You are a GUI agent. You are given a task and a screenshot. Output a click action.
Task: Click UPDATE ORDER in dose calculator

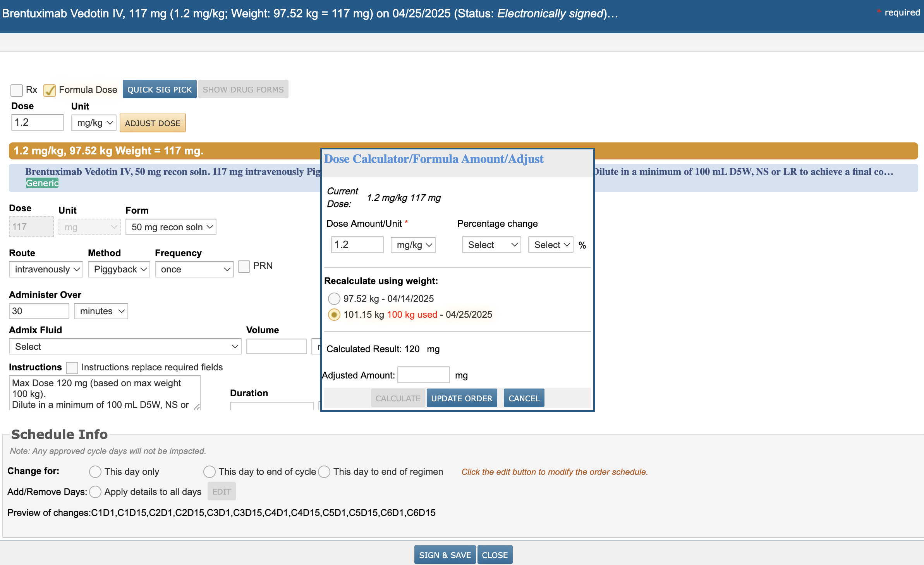point(462,398)
